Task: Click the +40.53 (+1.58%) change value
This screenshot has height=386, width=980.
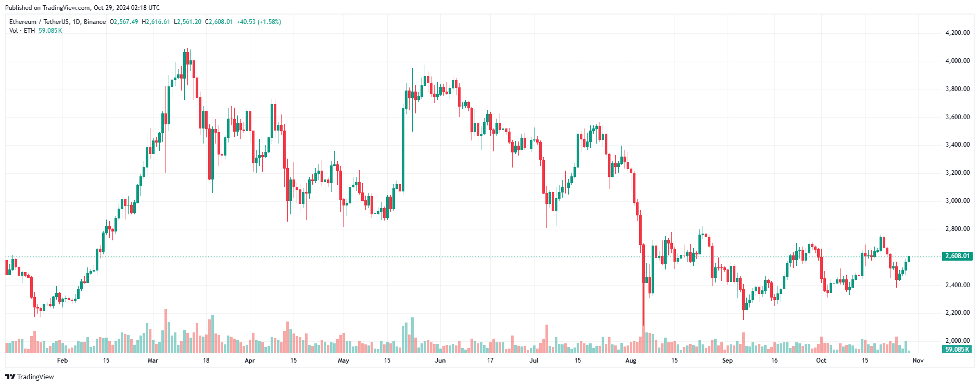Action: (x=259, y=22)
